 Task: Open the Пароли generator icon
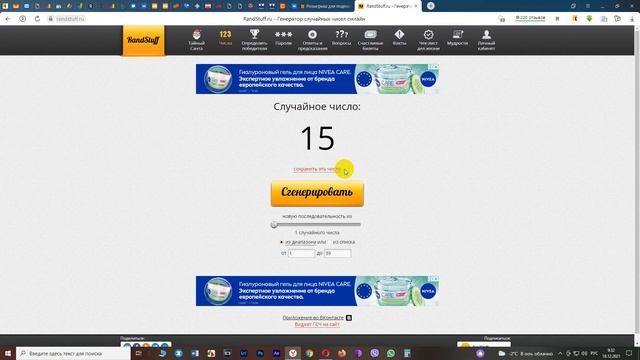pos(283,38)
